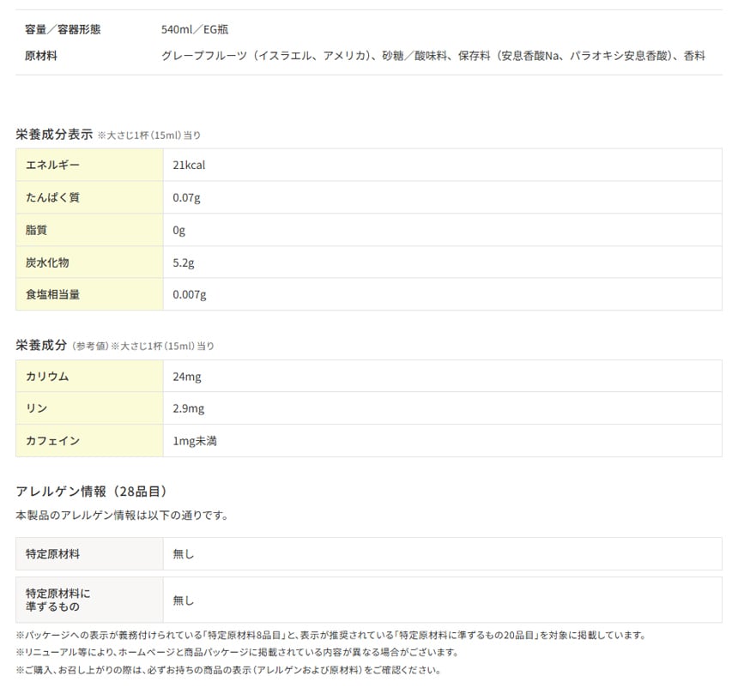Click the 原材料 row label
Screen dimensions: 738x700
(x=41, y=56)
